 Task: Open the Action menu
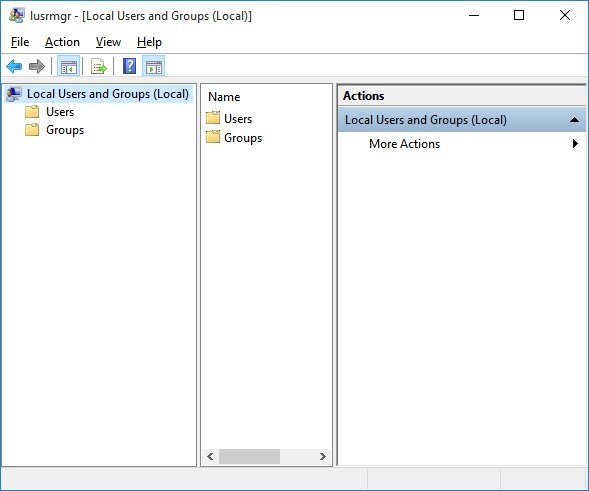(x=62, y=42)
